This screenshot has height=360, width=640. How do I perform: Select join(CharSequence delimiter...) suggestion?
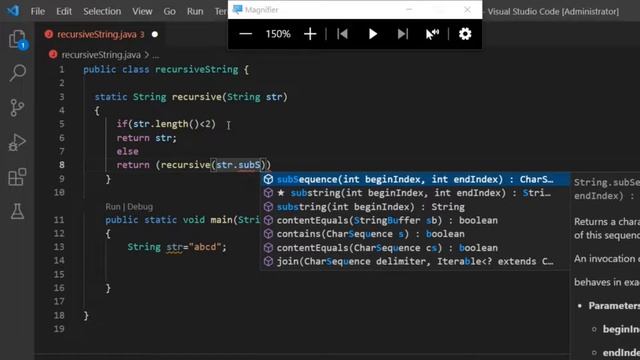pyautogui.click(x=414, y=261)
